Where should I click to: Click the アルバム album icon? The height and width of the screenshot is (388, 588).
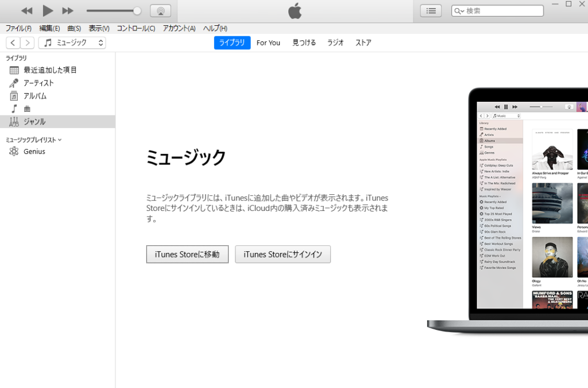14,96
